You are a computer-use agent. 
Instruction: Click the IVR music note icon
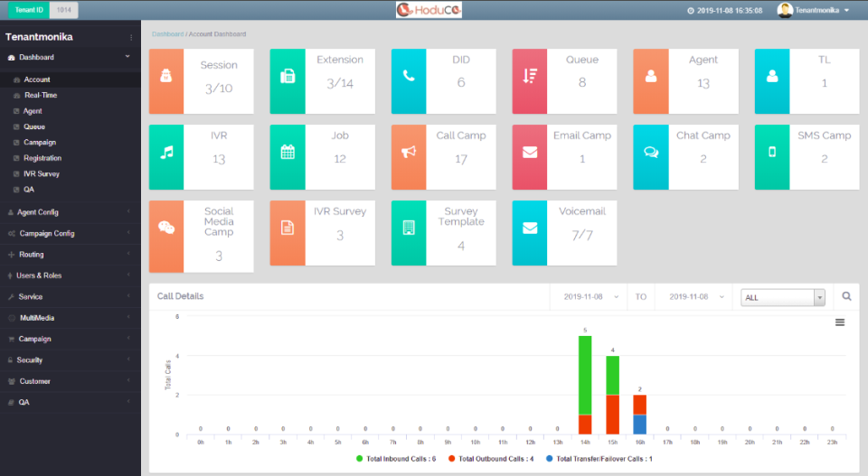(166, 152)
